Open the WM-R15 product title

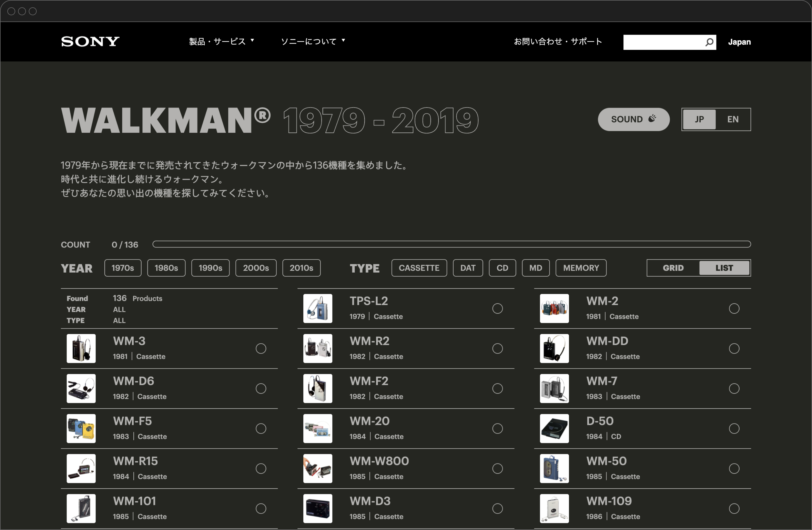[135, 461]
